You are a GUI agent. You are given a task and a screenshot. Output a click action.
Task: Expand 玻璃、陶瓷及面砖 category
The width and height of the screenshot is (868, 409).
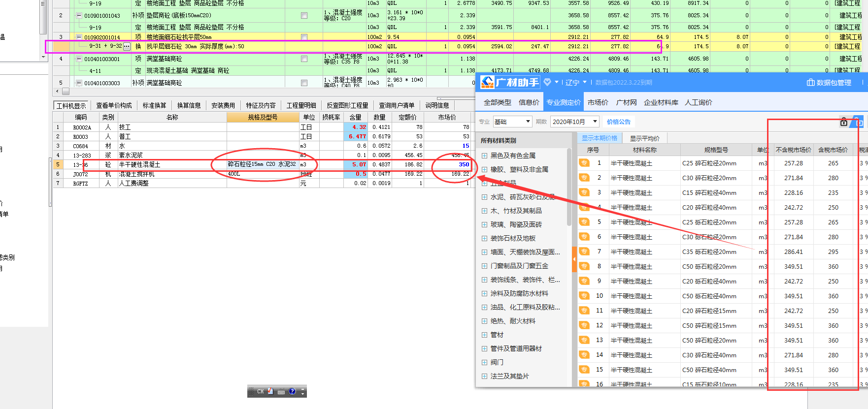(x=484, y=224)
